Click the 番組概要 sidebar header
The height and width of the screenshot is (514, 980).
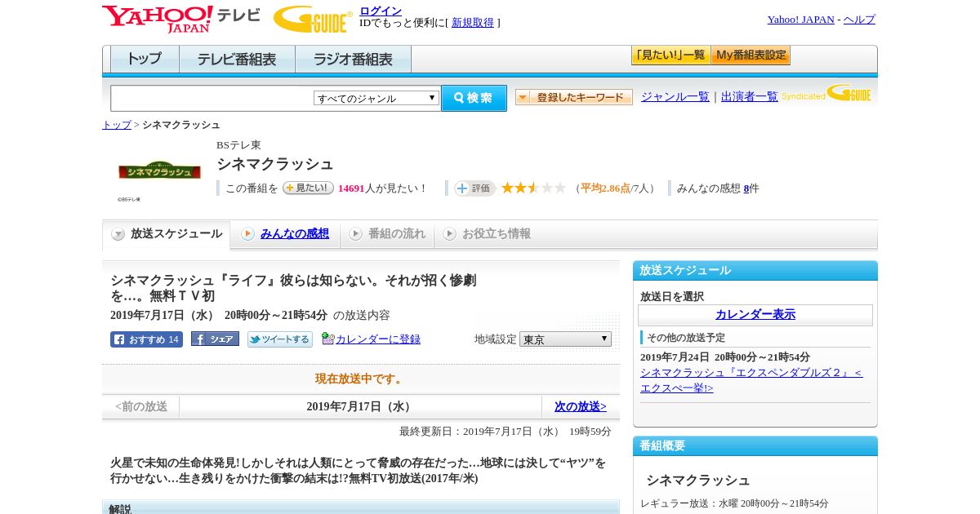[x=755, y=446]
